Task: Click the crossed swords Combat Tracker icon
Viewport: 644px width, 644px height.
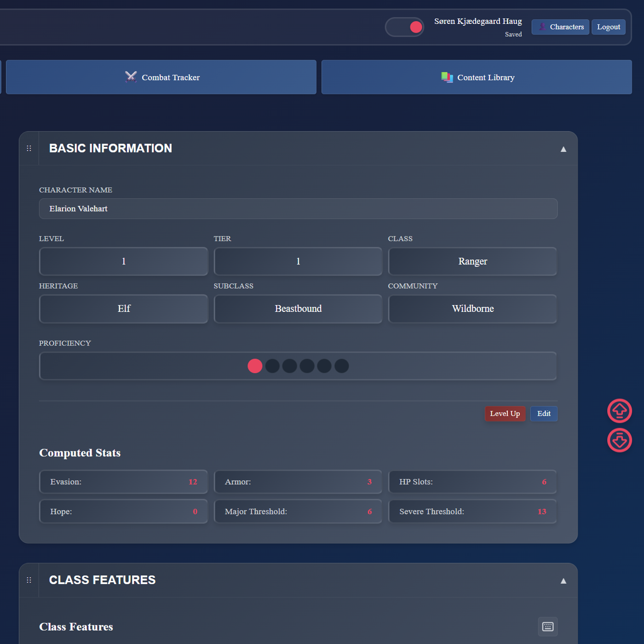Action: (131, 77)
